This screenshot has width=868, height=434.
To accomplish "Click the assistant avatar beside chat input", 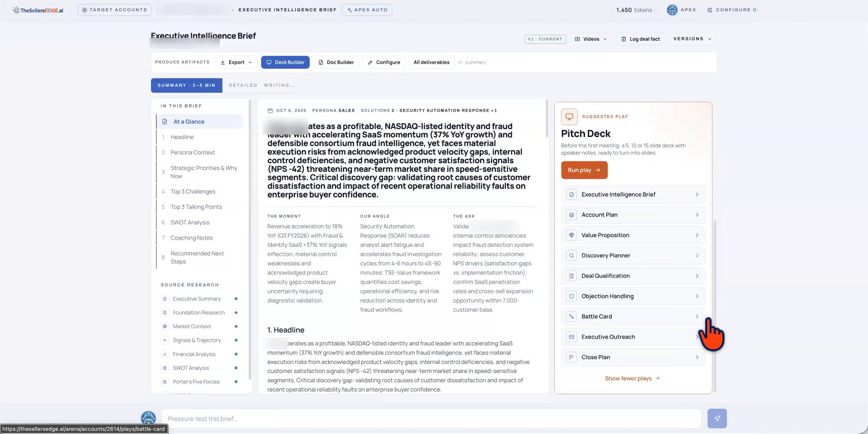I will tap(148, 418).
